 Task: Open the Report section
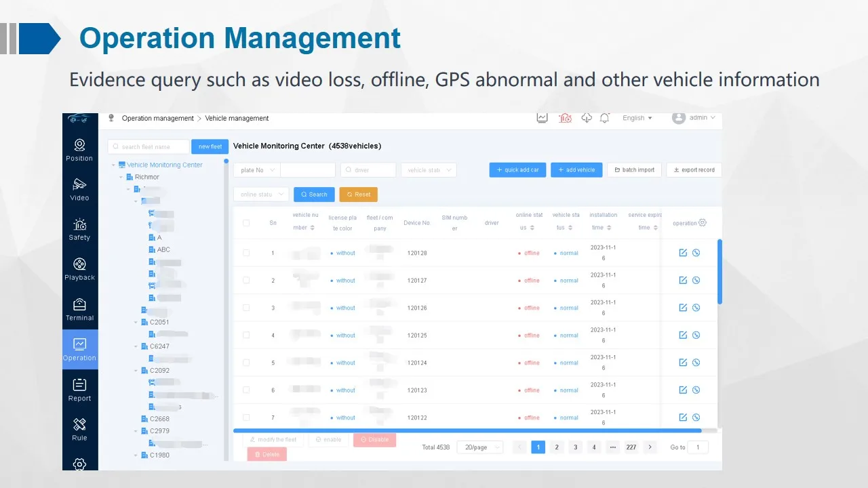[x=79, y=390]
